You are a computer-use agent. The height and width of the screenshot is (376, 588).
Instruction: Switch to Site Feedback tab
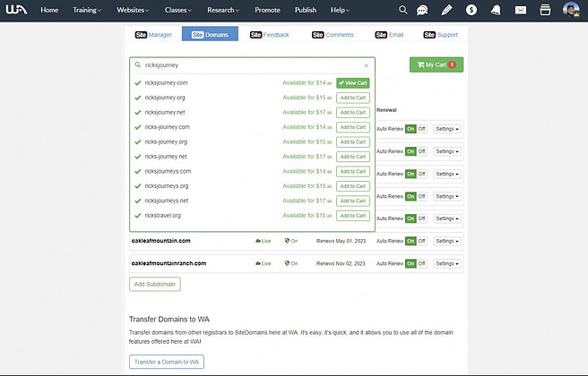[x=270, y=35]
